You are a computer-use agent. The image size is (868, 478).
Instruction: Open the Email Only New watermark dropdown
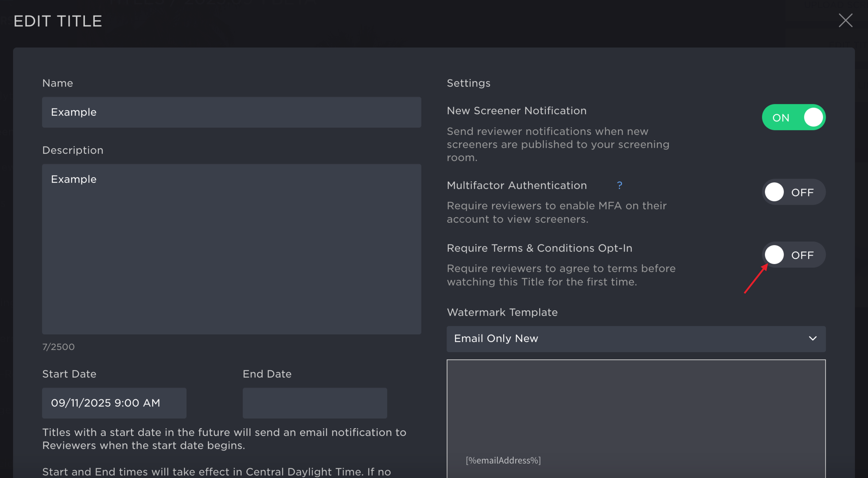[x=636, y=339]
